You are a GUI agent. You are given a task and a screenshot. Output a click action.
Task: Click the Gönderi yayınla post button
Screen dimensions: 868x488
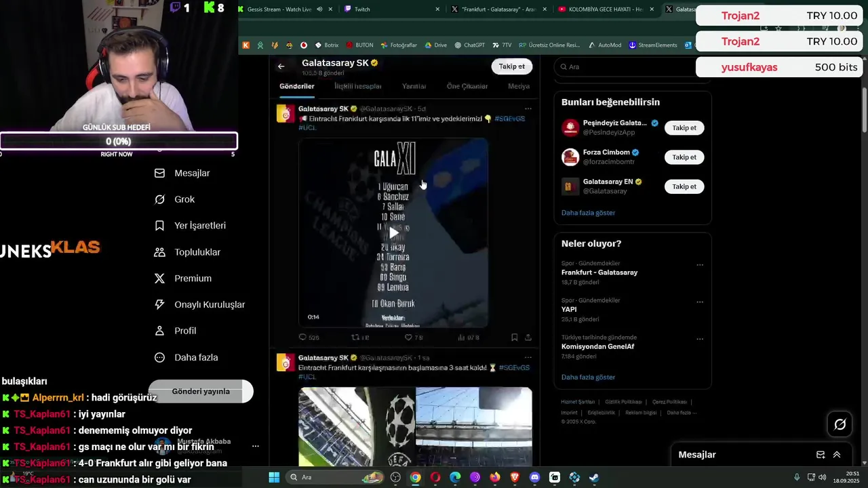click(201, 391)
